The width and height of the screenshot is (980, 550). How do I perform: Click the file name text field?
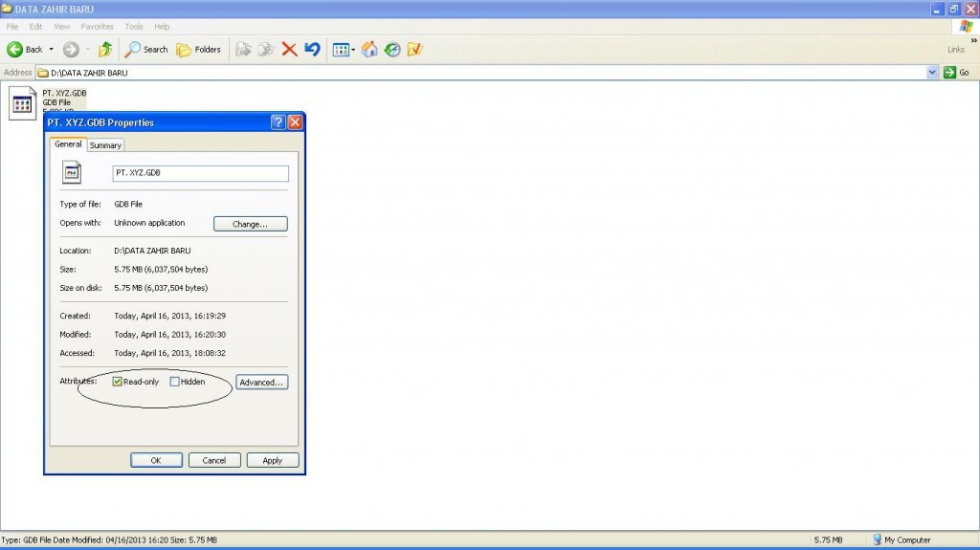pyautogui.click(x=199, y=173)
